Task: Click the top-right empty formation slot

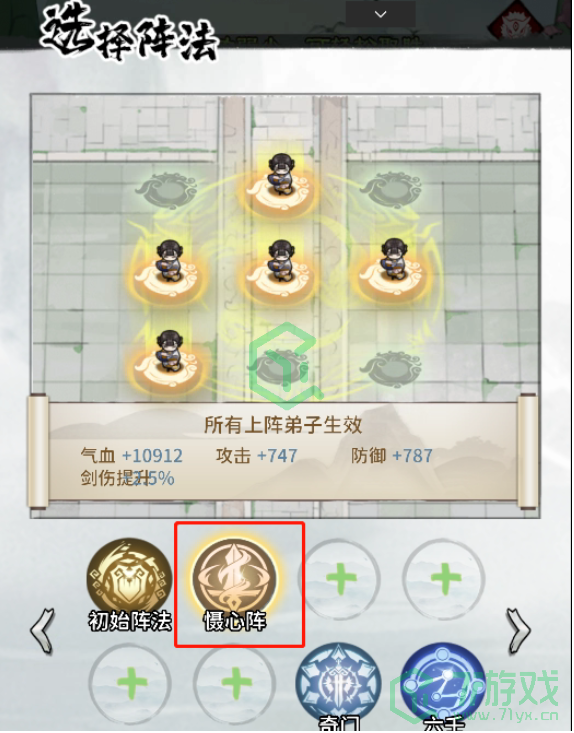Action: (392, 191)
